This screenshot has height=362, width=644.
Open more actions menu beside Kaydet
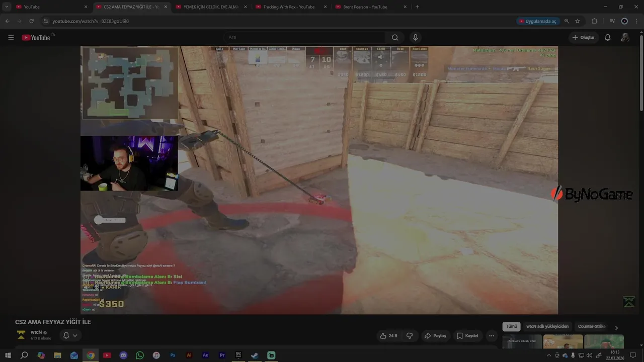[492, 335]
